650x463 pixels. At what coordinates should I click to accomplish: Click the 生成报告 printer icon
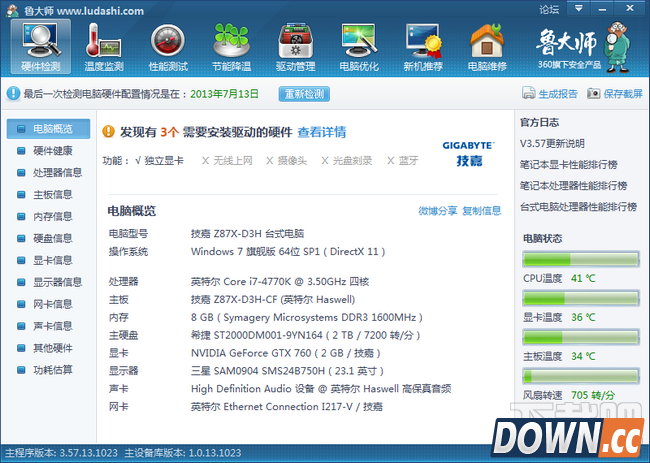click(x=529, y=93)
